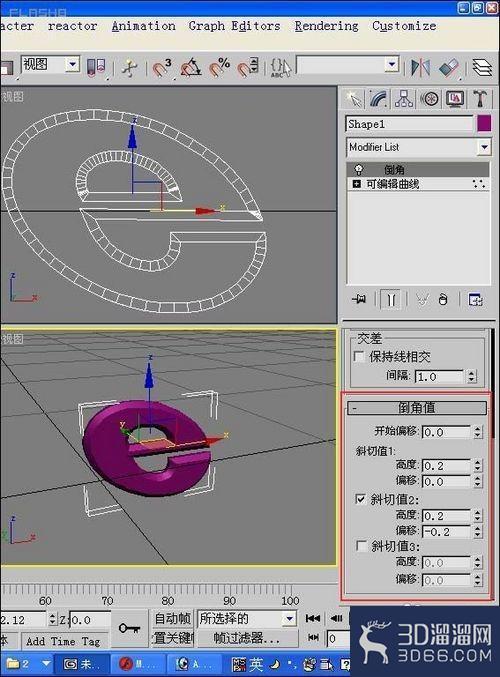
Task: Open the Display command panel tab
Action: pos(455,99)
